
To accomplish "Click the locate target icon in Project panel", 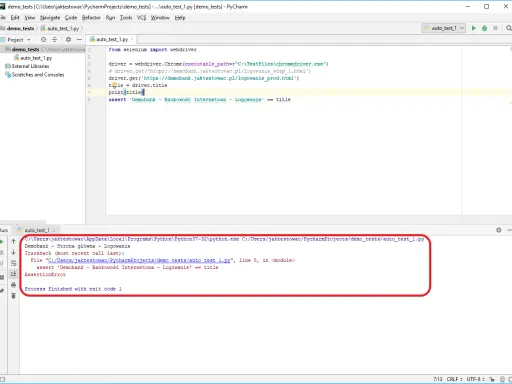I will pyautogui.click(x=43, y=40).
